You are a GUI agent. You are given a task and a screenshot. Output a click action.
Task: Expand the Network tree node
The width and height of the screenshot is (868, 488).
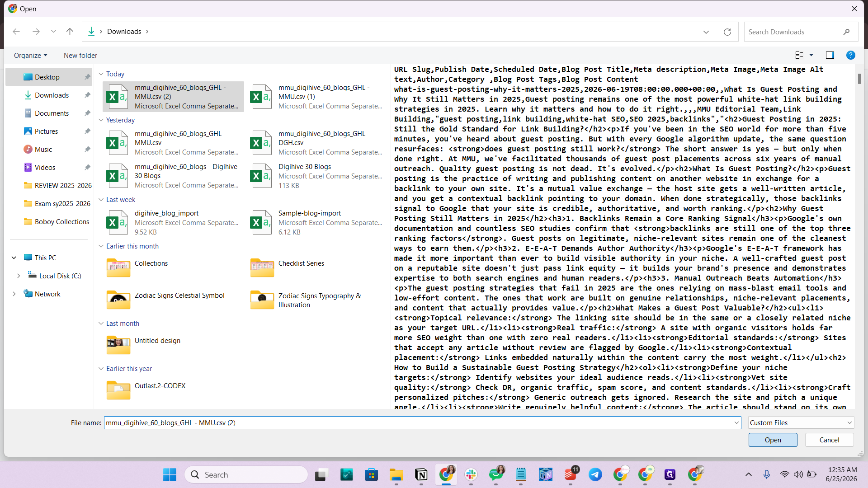pyautogui.click(x=14, y=294)
